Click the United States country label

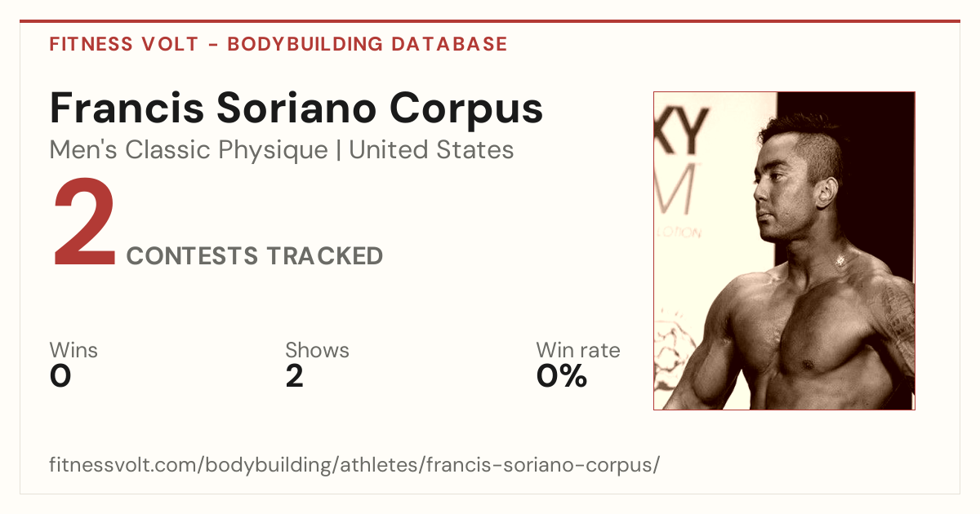click(x=431, y=150)
